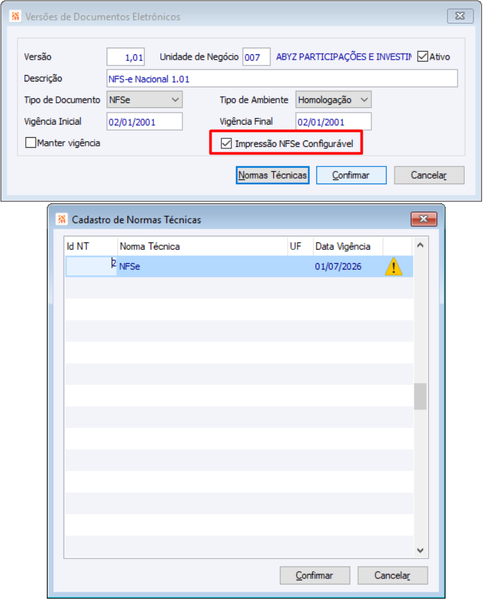The height and width of the screenshot is (599, 484).
Task: Click the ABYZ PARTICIPAÇÕES E INVESTIM text
Action: pos(344,57)
